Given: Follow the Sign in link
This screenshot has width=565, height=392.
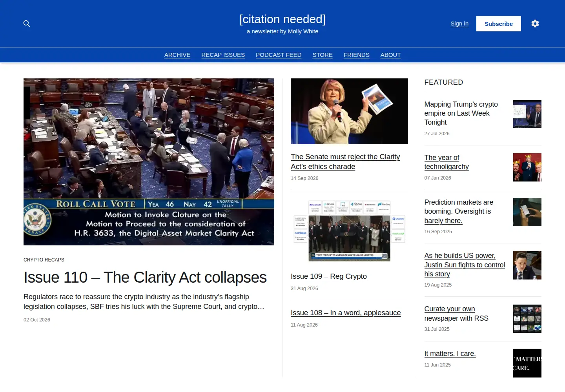Looking at the screenshot, I should (459, 24).
